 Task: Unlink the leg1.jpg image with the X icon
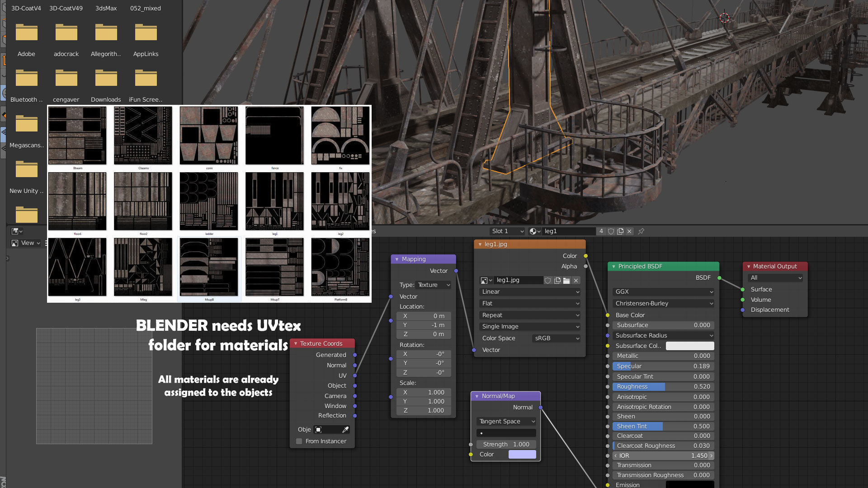pyautogui.click(x=576, y=281)
